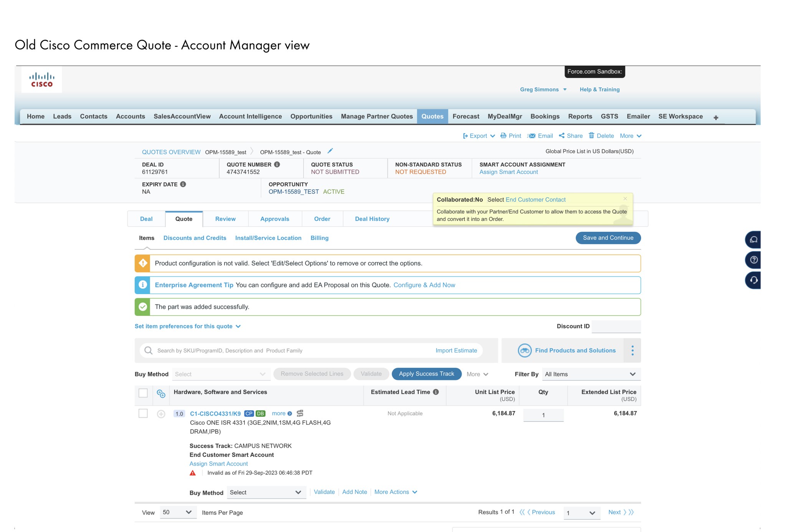This screenshot has width=786, height=532.
Task: Click the SKU search input field
Action: point(269,350)
